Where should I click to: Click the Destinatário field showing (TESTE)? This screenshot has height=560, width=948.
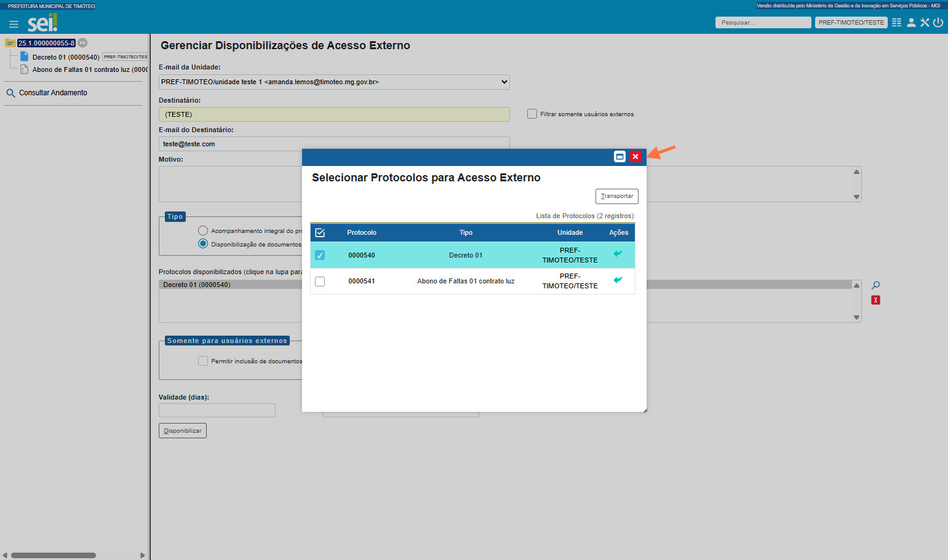point(334,114)
